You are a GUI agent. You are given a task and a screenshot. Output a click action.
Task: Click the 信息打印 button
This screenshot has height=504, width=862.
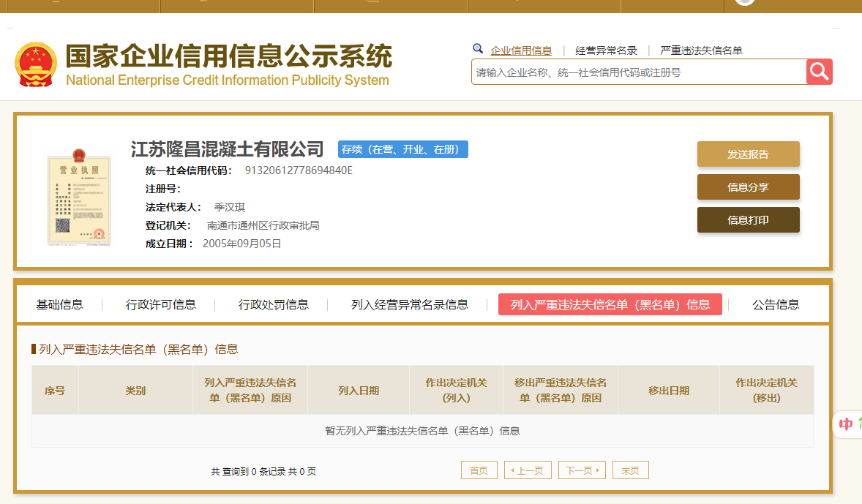point(748,220)
